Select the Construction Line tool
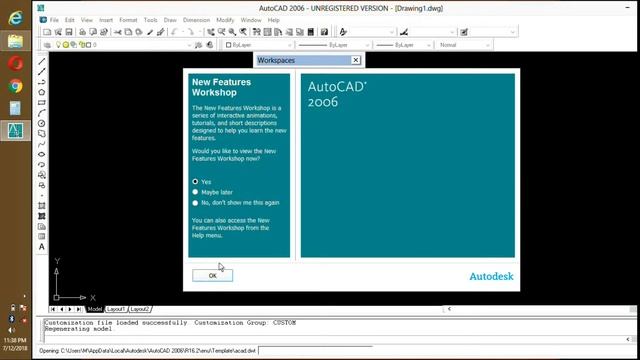Viewport: 640px width, 360px height. (x=42, y=72)
